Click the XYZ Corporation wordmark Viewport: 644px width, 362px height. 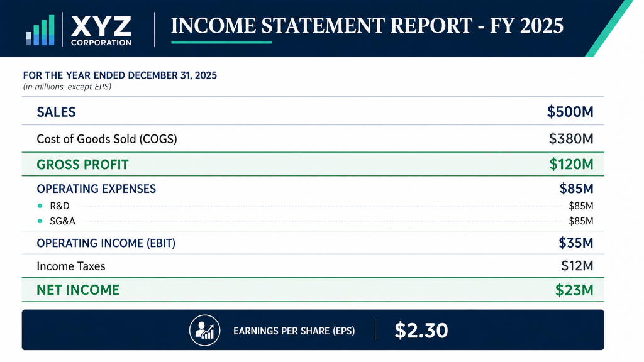[x=101, y=31]
